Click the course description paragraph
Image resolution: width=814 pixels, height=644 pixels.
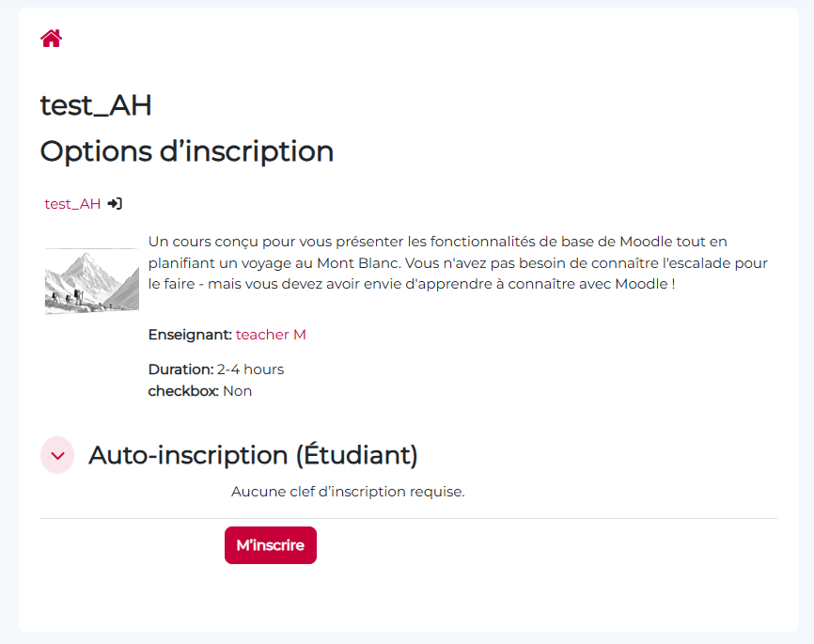pos(458,262)
